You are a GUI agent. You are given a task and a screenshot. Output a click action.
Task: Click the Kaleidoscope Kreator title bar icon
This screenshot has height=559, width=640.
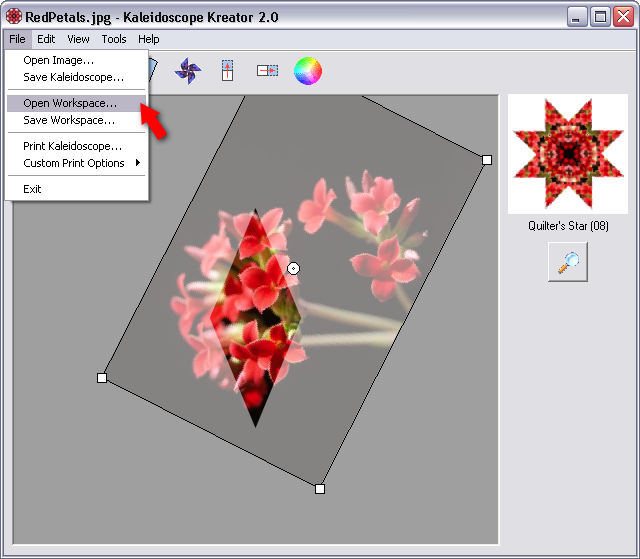14,17
